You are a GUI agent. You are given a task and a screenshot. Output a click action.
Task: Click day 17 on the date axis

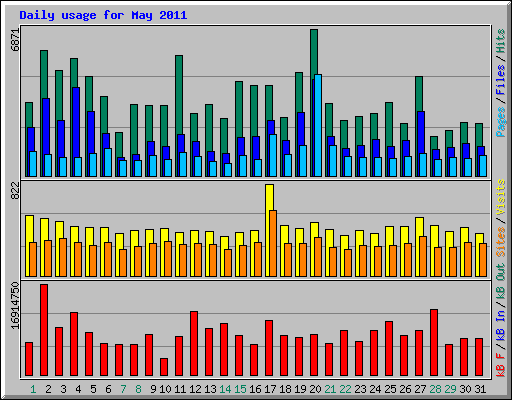(x=270, y=389)
